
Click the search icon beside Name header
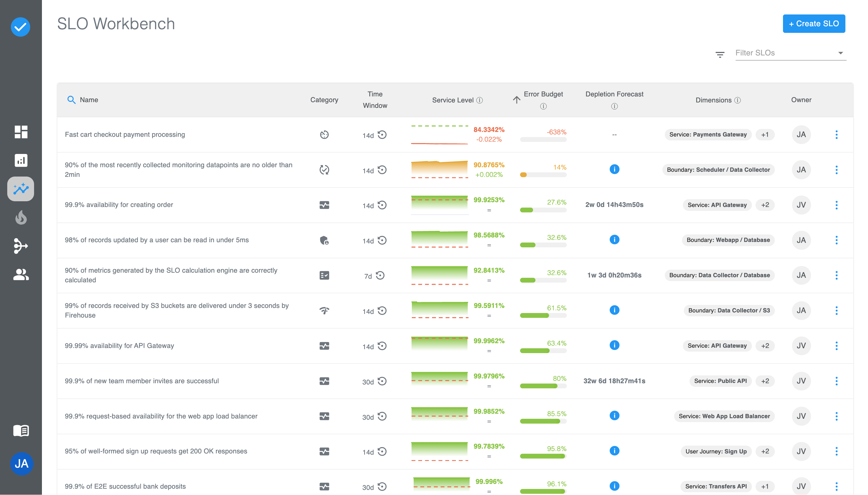tap(71, 100)
